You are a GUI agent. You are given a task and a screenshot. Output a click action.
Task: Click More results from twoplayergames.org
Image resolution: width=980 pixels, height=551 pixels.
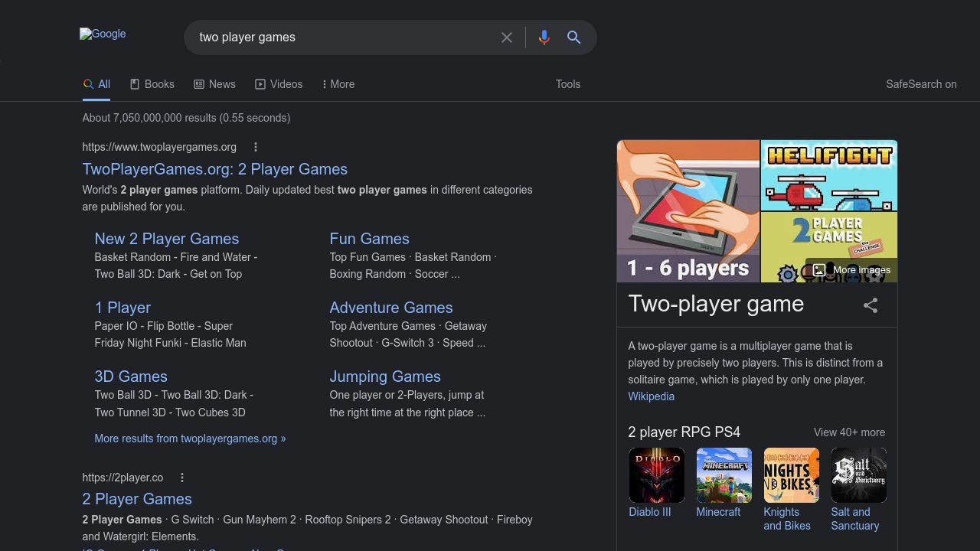pos(190,439)
